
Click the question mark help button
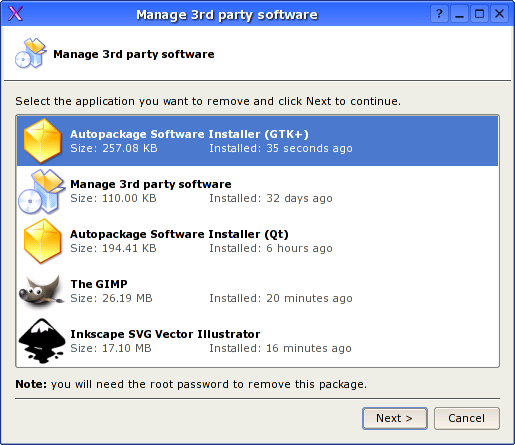(439, 14)
